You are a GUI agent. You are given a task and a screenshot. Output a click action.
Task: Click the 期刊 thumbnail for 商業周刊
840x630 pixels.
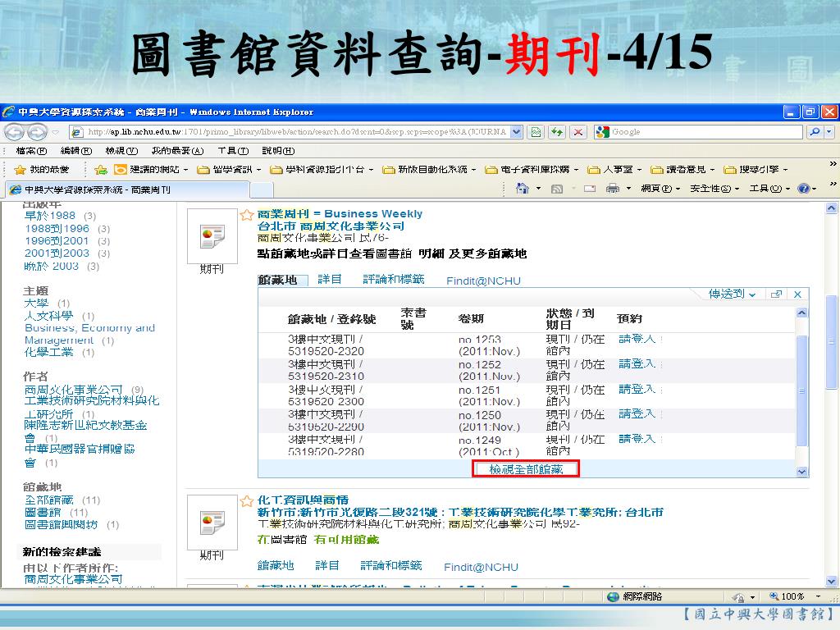212,235
